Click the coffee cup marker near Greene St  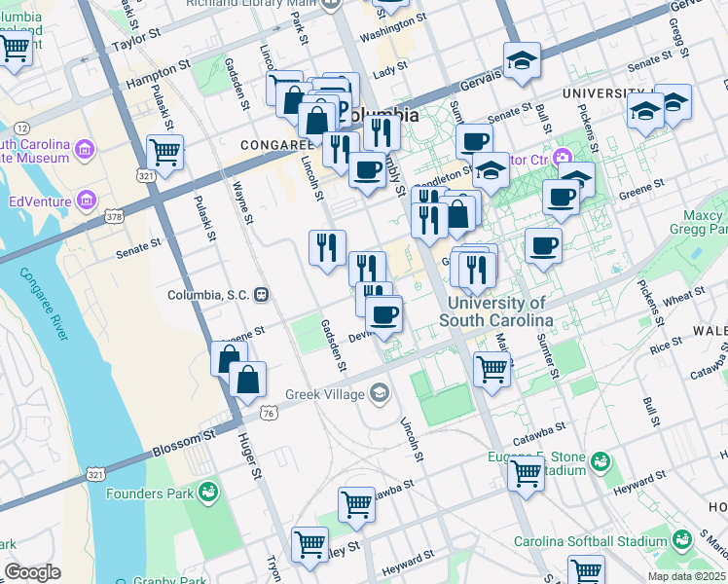[562, 201]
